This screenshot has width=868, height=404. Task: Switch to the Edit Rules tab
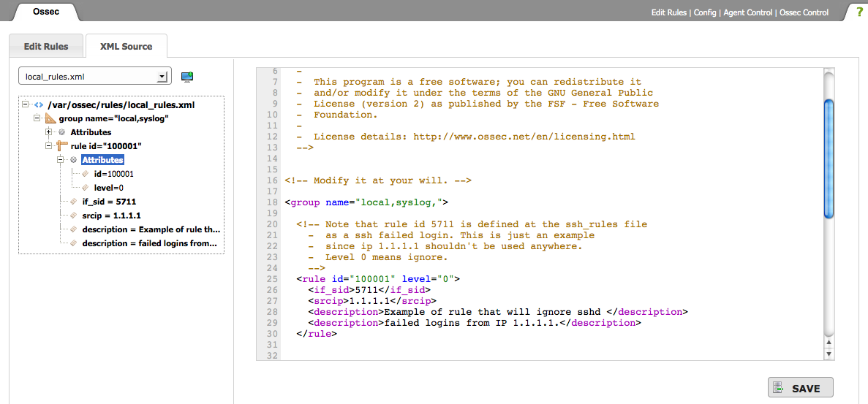click(46, 47)
